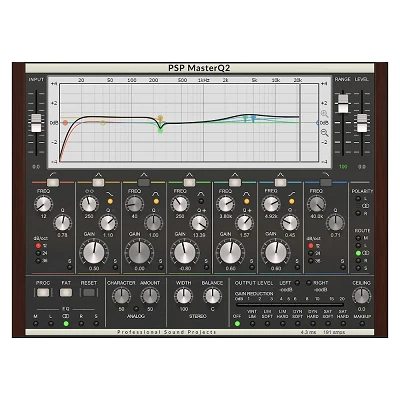Viewport: 400px width, 400px height.
Task: Click the green band GAIN knob
Action: tap(185, 252)
